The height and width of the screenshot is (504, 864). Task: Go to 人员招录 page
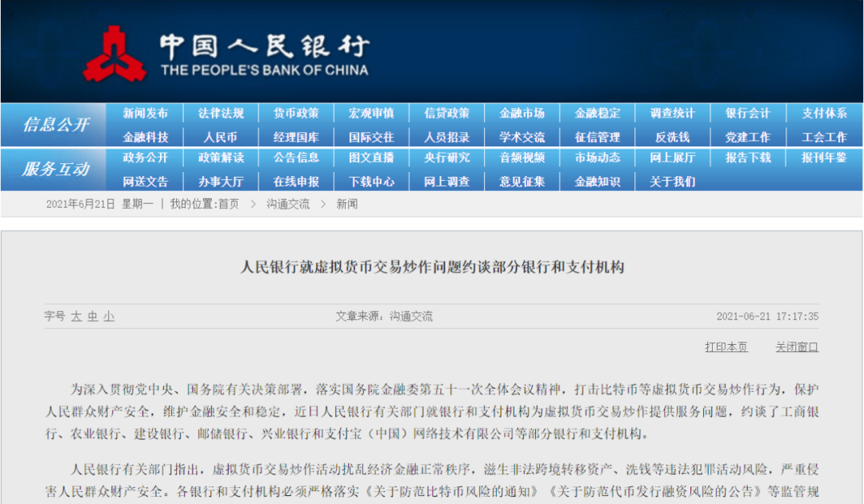pyautogui.click(x=447, y=136)
